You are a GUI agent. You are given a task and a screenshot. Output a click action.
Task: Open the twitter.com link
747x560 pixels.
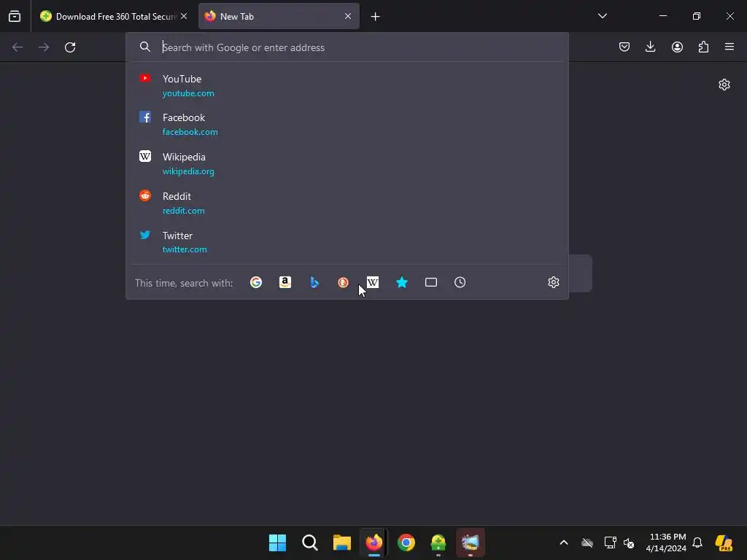click(185, 249)
